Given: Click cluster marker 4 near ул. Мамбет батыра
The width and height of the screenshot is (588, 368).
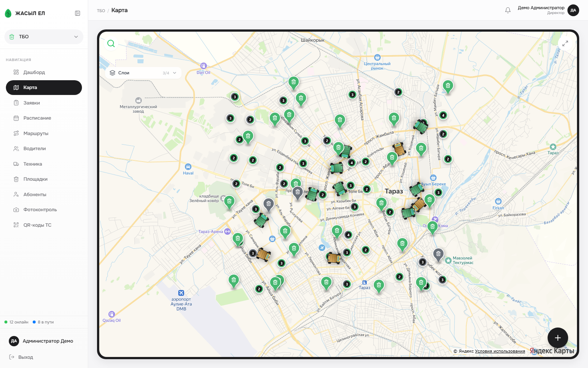Looking at the screenshot, I should tap(443, 115).
